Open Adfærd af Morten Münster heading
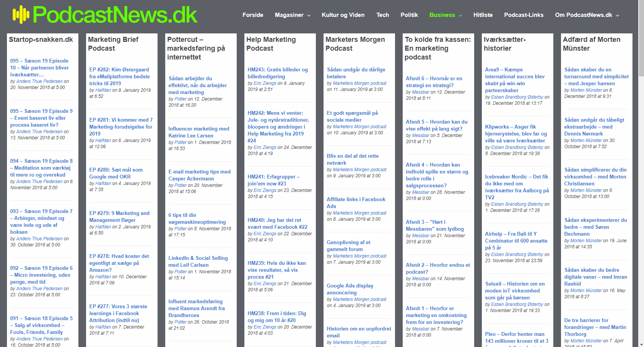The width and height of the screenshot is (644, 347). (591, 44)
